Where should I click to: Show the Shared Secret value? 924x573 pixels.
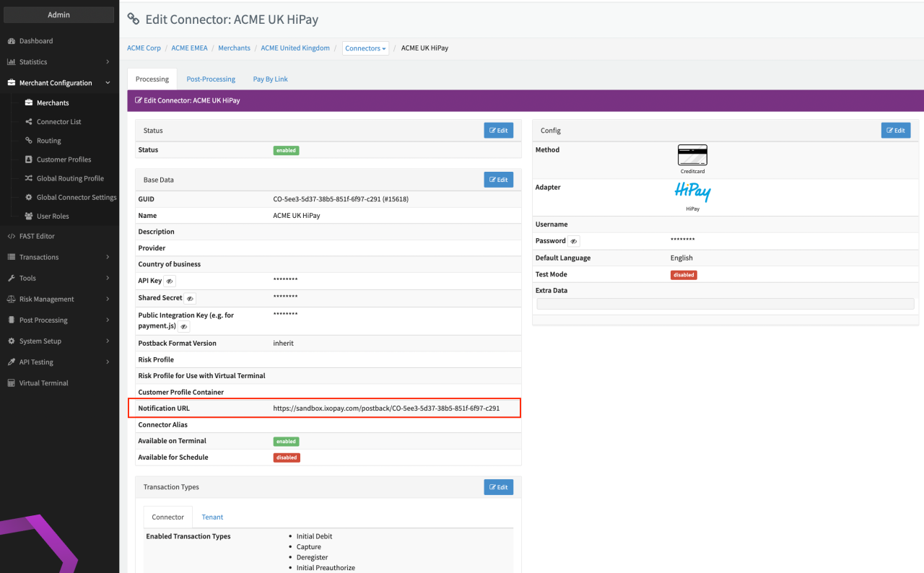[189, 298]
